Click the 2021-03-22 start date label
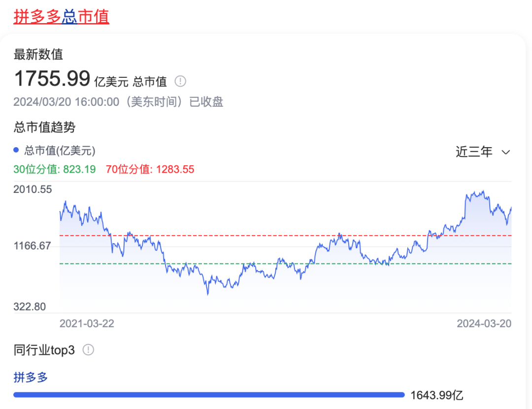532x409 pixels. 87,323
